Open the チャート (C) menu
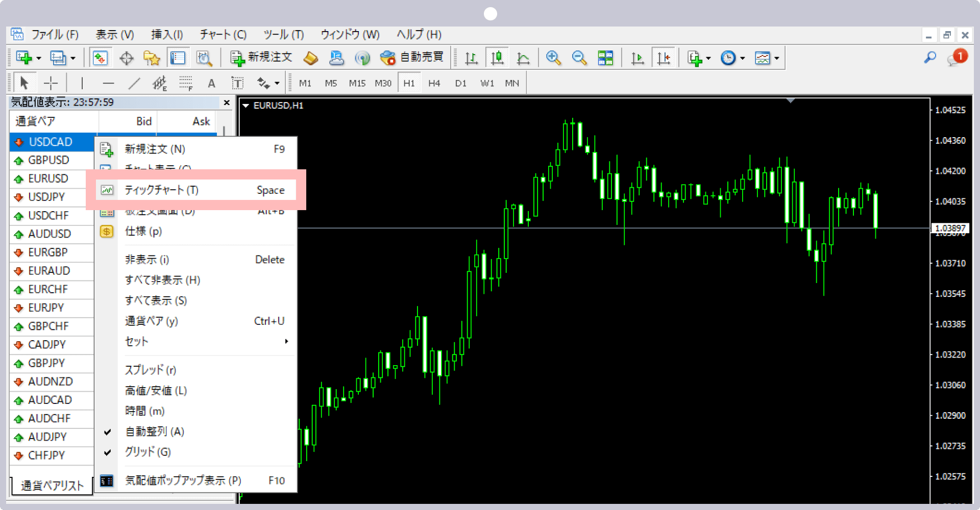Image resolution: width=980 pixels, height=510 pixels. [223, 35]
